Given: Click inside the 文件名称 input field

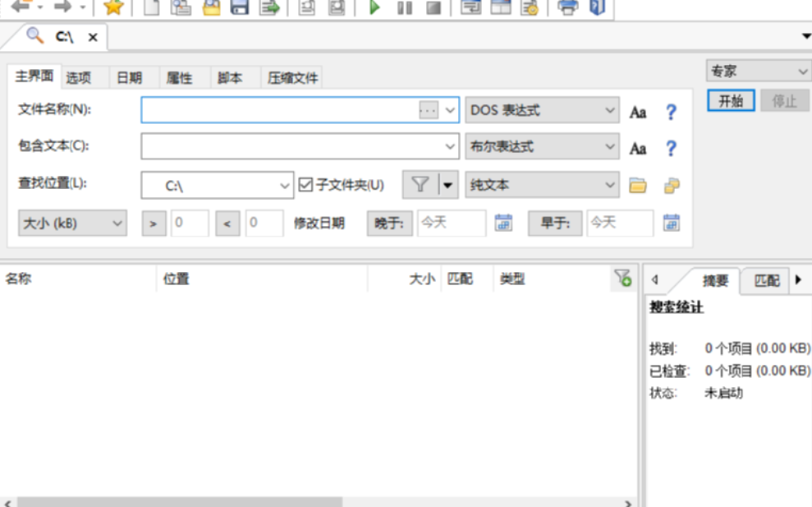Looking at the screenshot, I should pyautogui.click(x=279, y=110).
